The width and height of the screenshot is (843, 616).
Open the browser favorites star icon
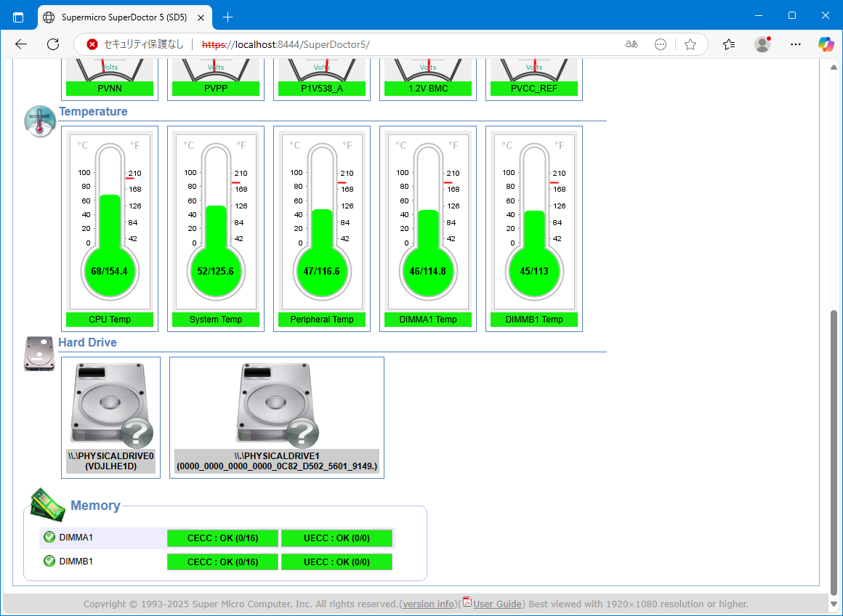click(690, 44)
